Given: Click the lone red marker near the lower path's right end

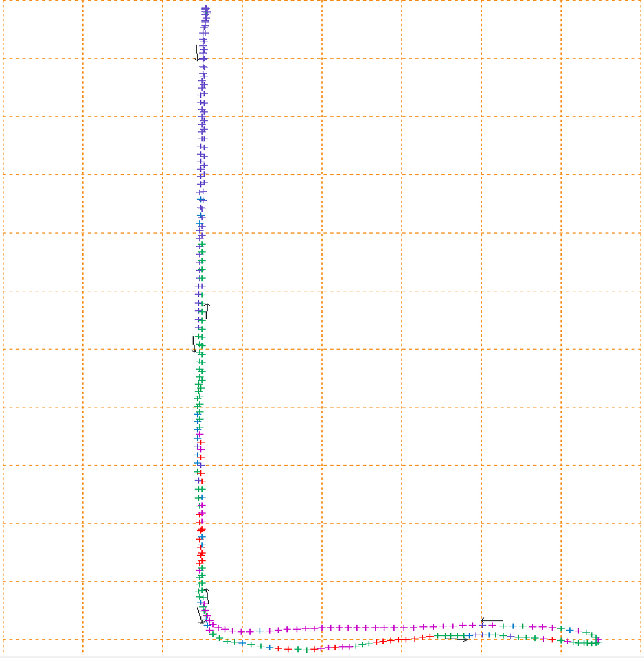Looking at the screenshot, I should pyautogui.click(x=553, y=639).
